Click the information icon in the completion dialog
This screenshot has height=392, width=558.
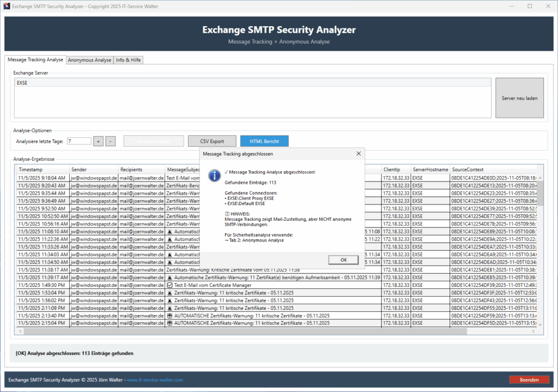pyautogui.click(x=214, y=176)
